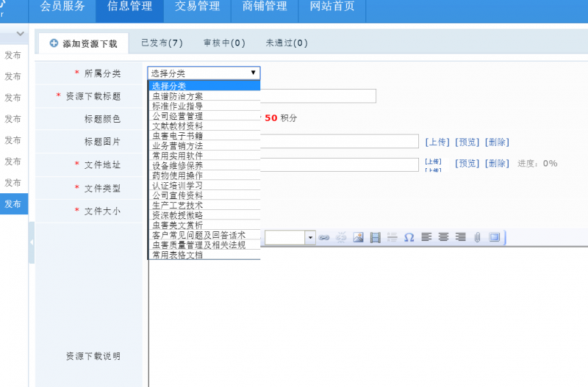Choose the 生产工艺技术 category
Viewport: 588px width, 387px height.
pyautogui.click(x=204, y=206)
